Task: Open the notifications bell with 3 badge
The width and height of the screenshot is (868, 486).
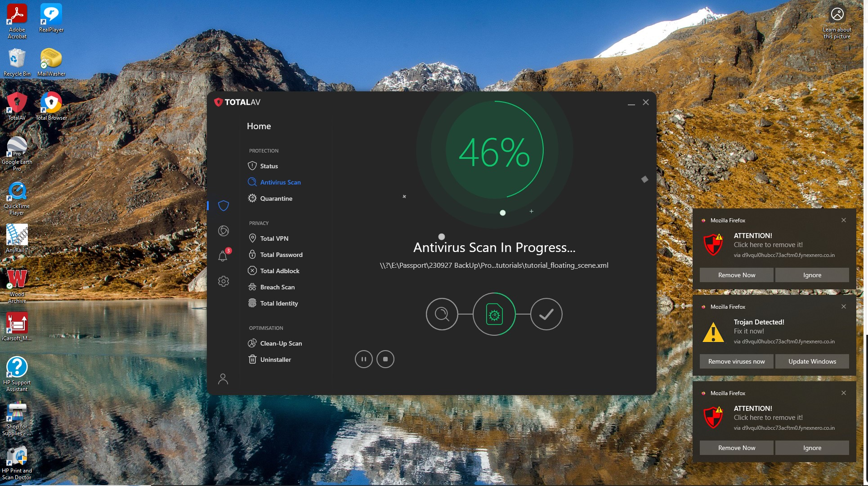Action: (224, 256)
